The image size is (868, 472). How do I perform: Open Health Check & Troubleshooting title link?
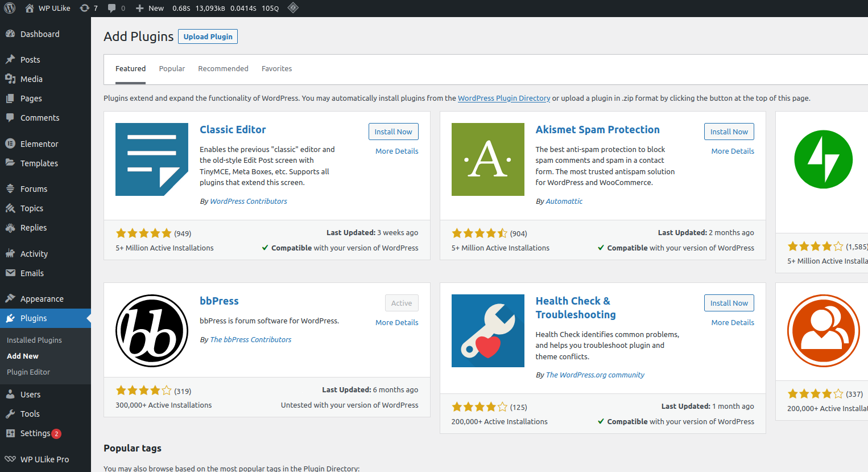point(576,307)
